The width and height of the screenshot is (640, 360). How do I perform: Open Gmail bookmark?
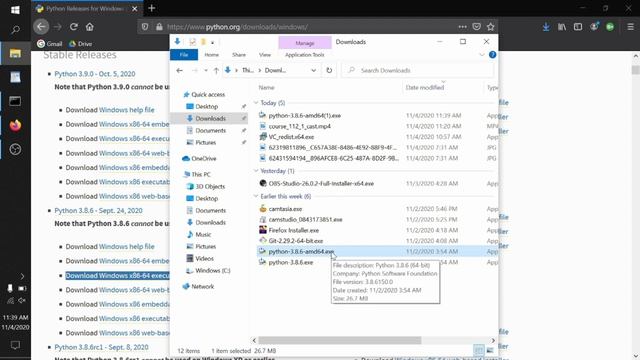point(49,44)
